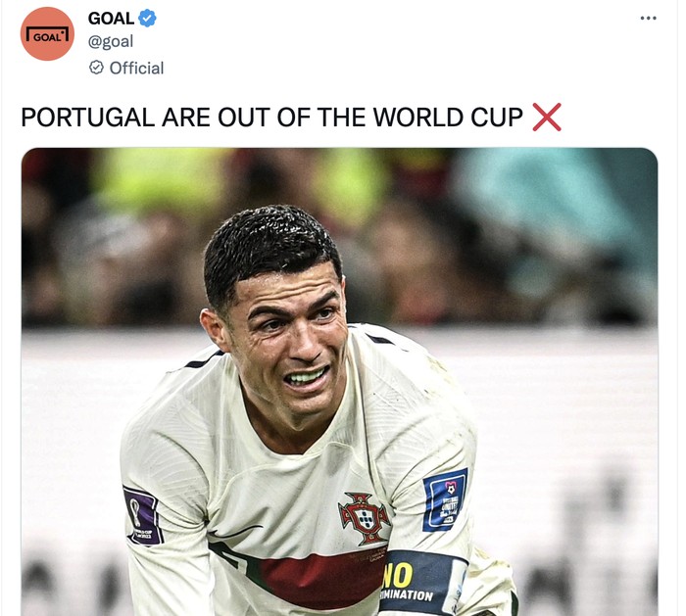The image size is (686, 616).
Task: Click the captain armband in the photo
Action: (420, 584)
